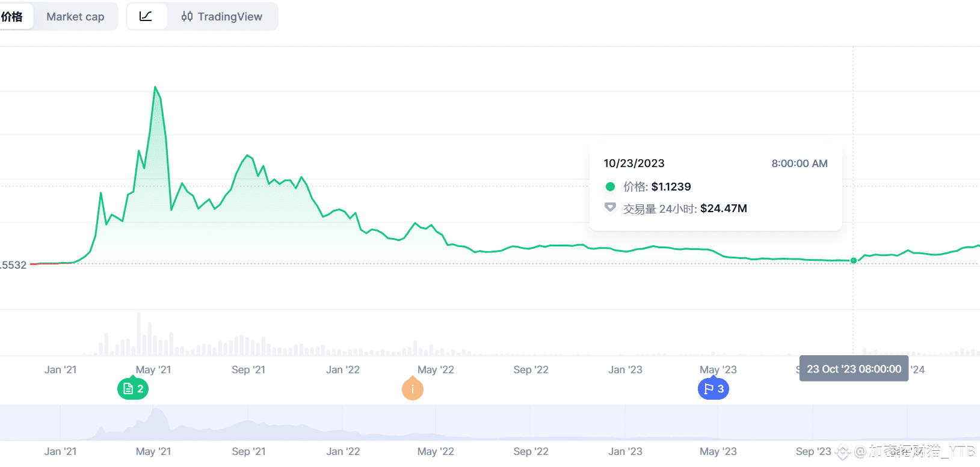Click the volume shield icon in tooltip

click(x=610, y=207)
